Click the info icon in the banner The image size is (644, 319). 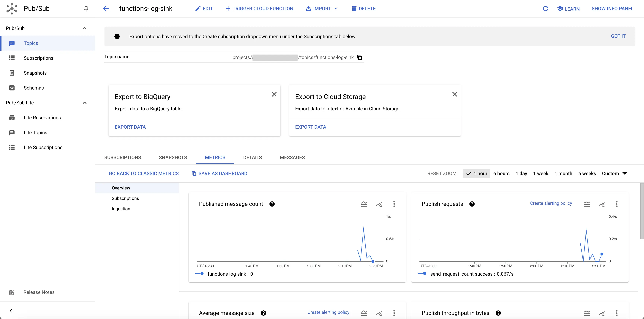click(117, 36)
